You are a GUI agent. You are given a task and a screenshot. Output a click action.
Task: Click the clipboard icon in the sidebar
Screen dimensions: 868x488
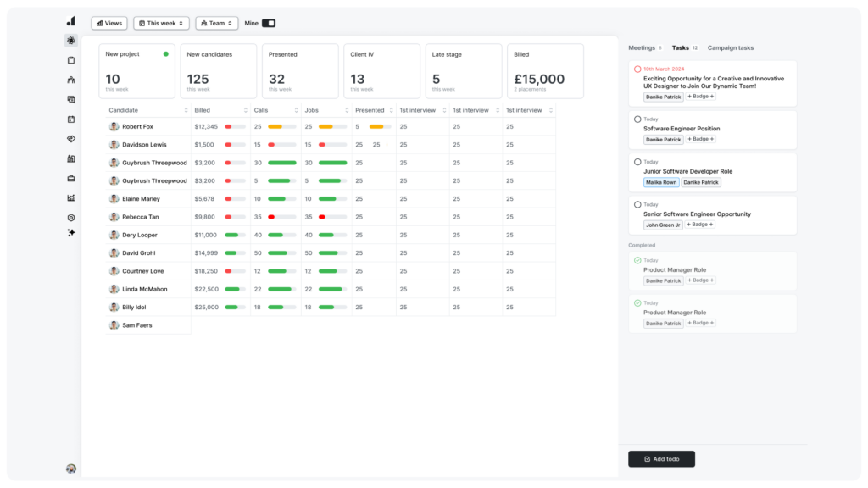(x=71, y=59)
